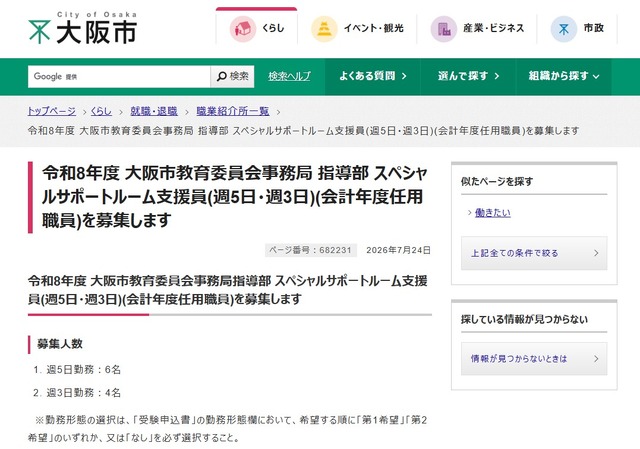Click chevron on 上記全ての条件で絞る button
Image resolution: width=640 pixels, height=449 pixels.
click(x=596, y=253)
